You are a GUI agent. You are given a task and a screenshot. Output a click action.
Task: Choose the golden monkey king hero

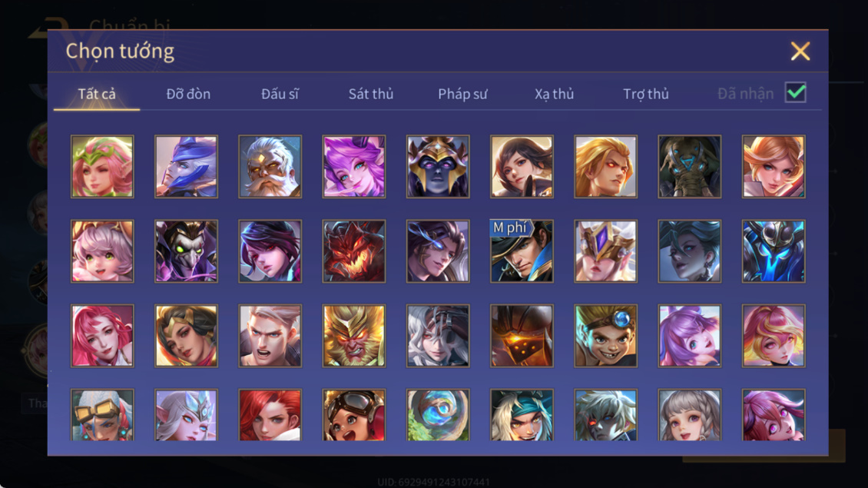tap(354, 336)
